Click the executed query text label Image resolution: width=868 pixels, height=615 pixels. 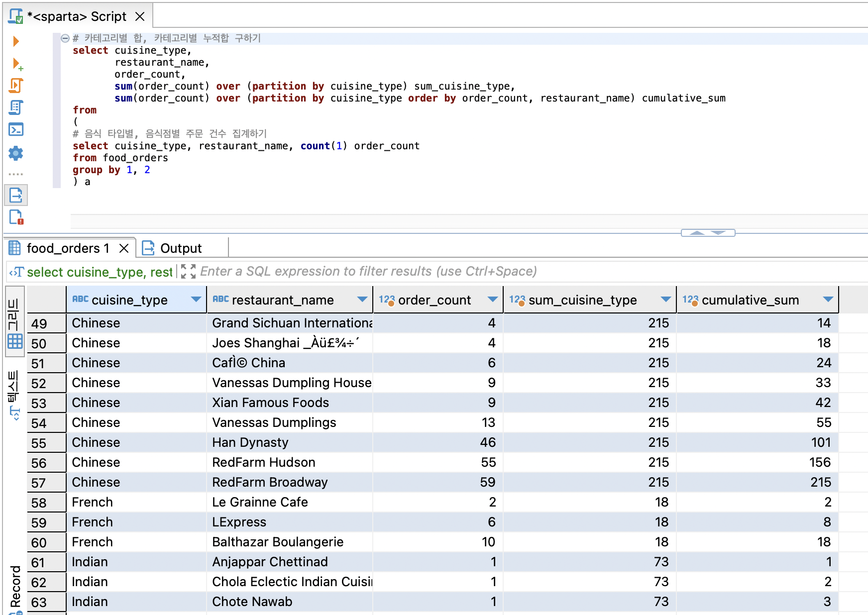[100, 272]
